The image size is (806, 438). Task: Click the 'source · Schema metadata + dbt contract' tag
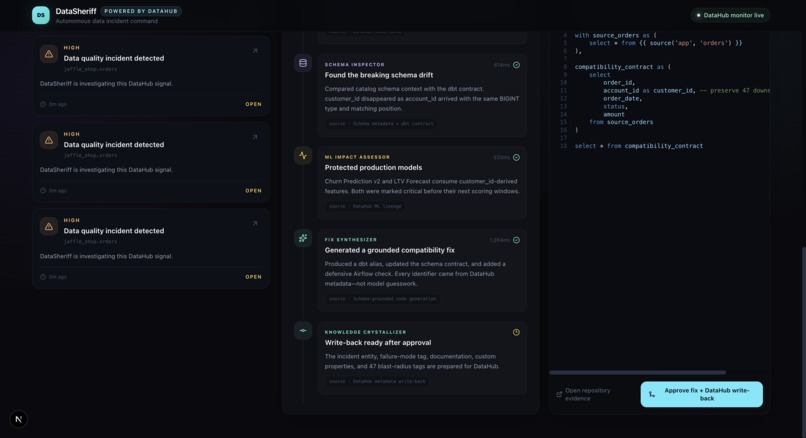pyautogui.click(x=381, y=124)
